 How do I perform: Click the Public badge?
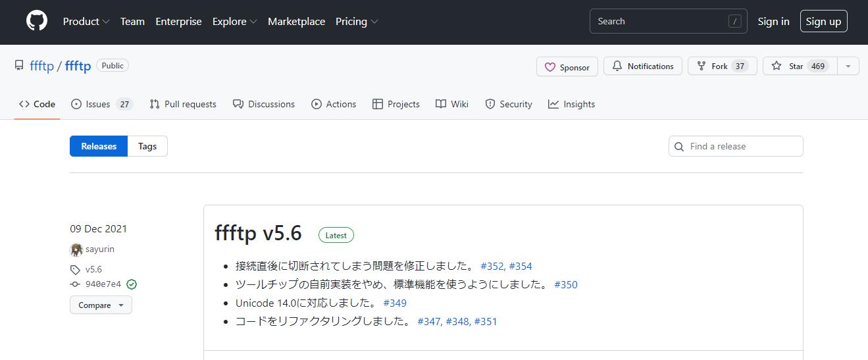pos(113,65)
